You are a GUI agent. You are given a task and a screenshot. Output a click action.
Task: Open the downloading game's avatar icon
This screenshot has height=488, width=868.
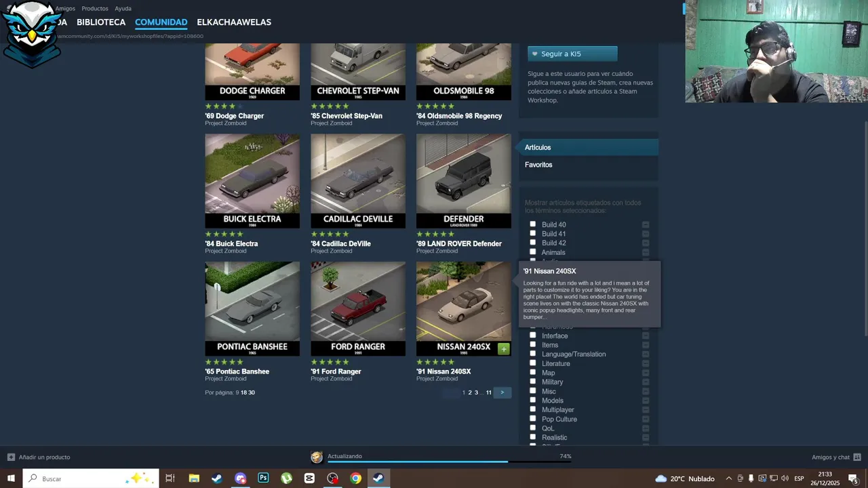[x=317, y=457]
